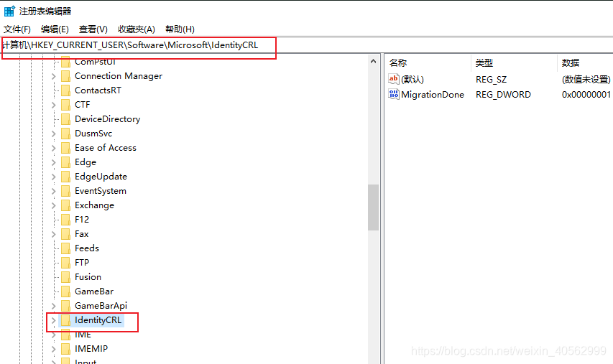Select the EdgeUpdate folder icon

(x=65, y=177)
